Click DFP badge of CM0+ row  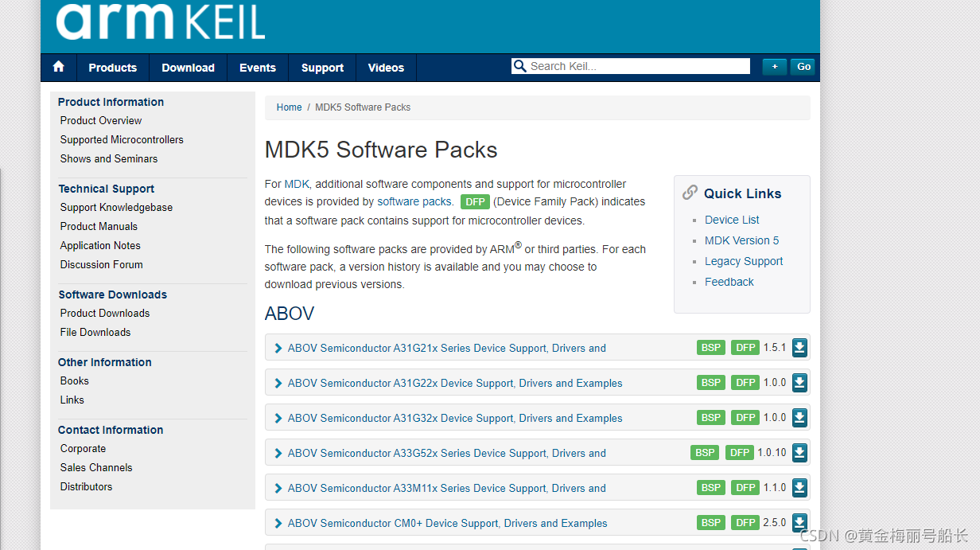point(745,523)
